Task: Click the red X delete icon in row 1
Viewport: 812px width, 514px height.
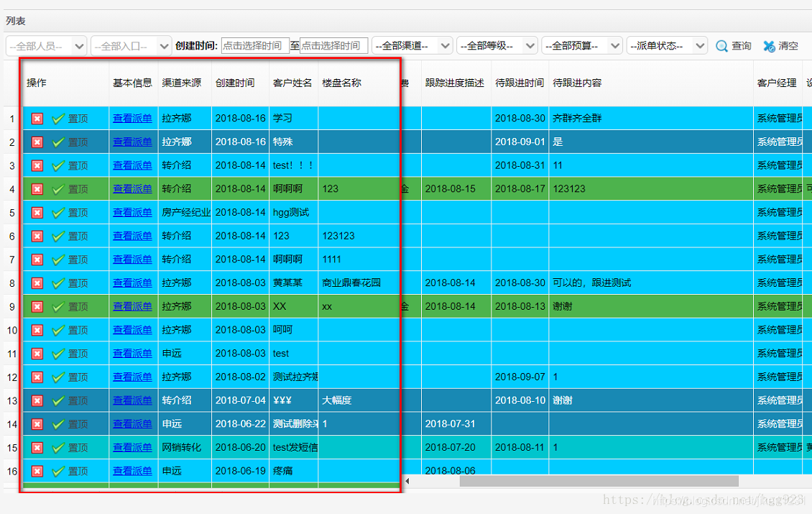Action: 37,119
